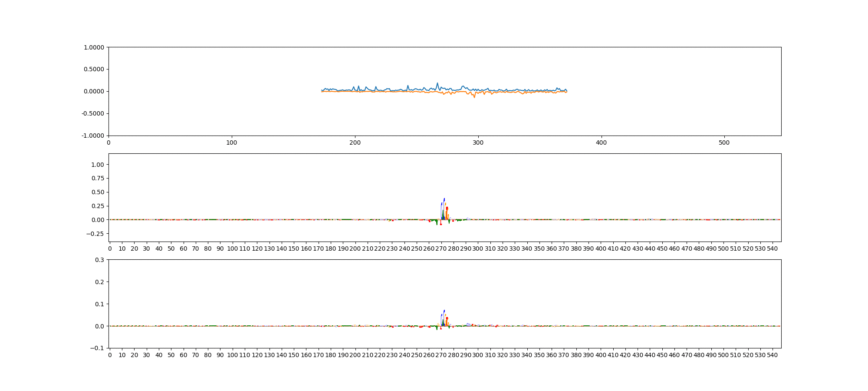The height and width of the screenshot is (391, 868).
Task: Click the tallest blue peak in the middle plot
Action: pos(444,199)
